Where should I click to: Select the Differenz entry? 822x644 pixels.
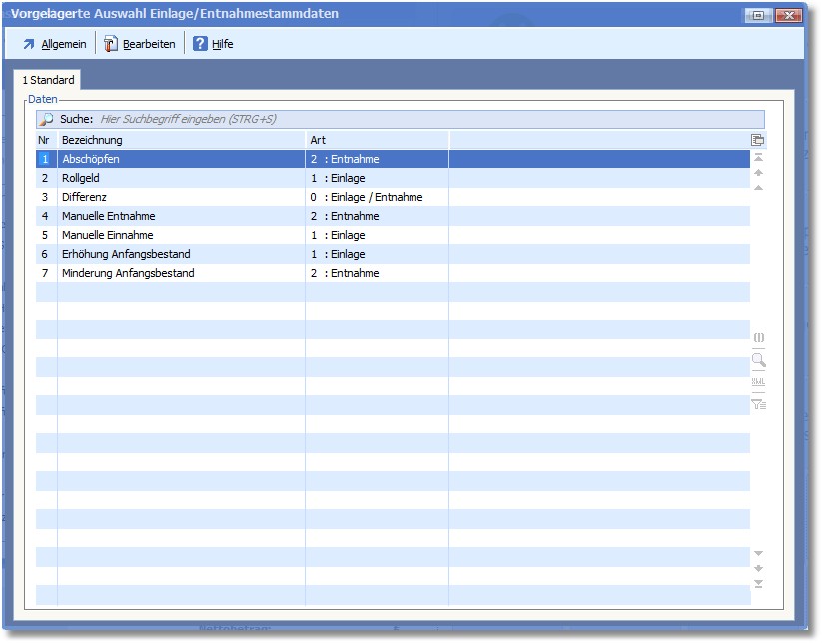[180, 197]
